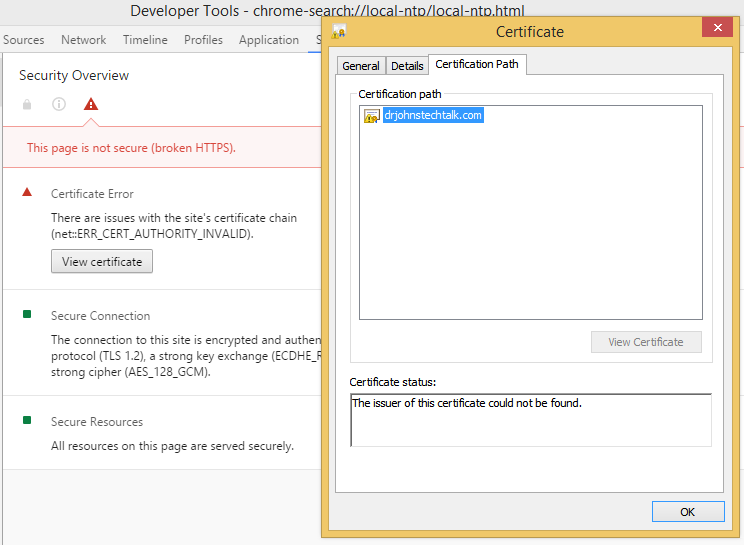Click the Developer Tools window title

pos(327,10)
